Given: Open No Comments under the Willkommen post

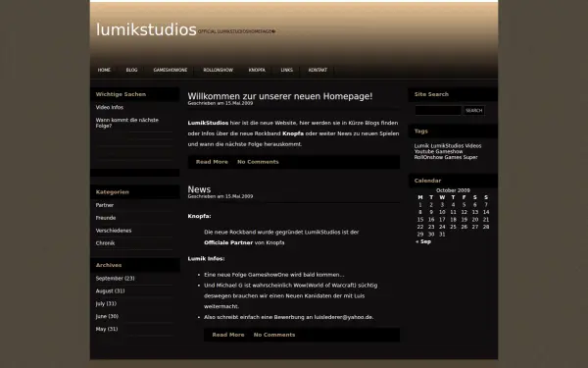Looking at the screenshot, I should point(258,162).
